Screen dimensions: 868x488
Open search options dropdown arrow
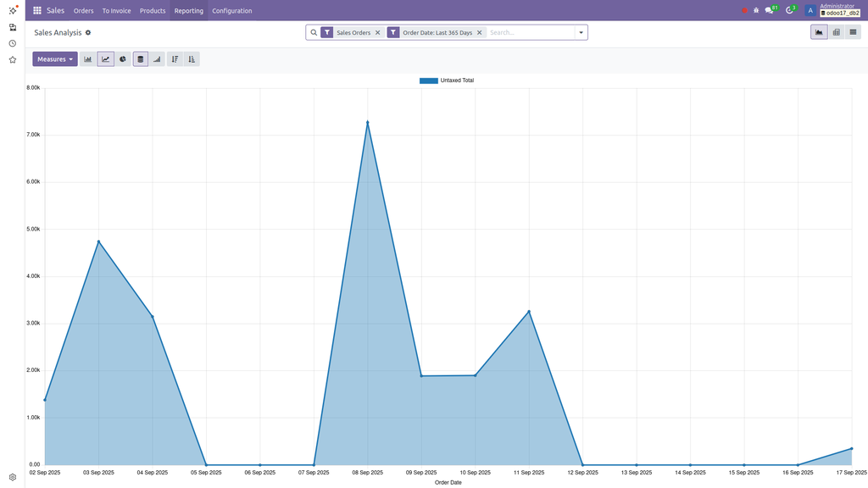point(581,32)
